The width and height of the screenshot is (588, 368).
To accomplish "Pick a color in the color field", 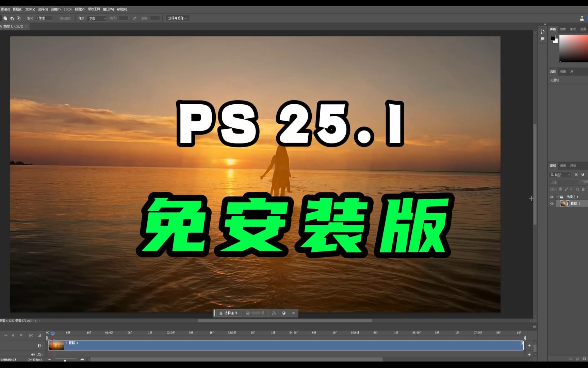I will pyautogui.click(x=574, y=48).
